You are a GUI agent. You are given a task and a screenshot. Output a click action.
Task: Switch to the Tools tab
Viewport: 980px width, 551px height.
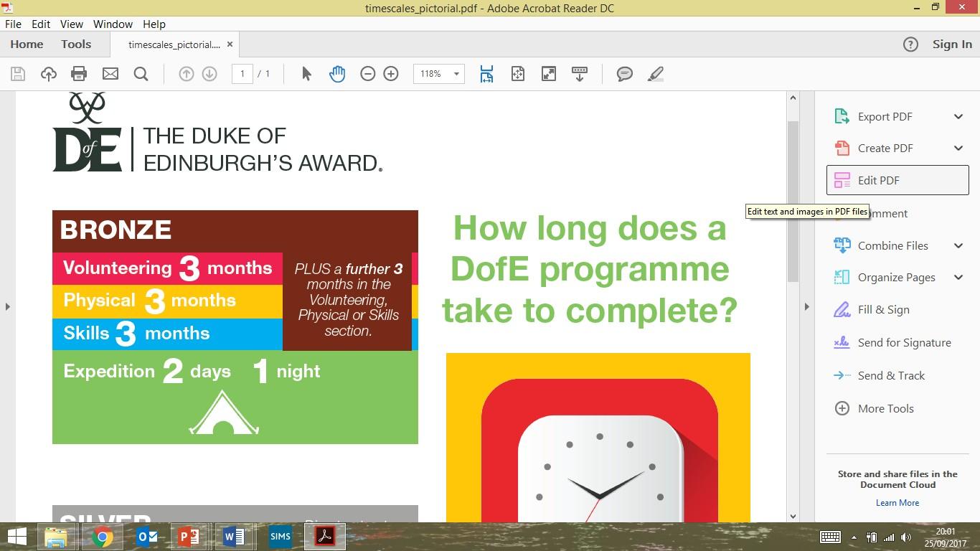tap(76, 44)
